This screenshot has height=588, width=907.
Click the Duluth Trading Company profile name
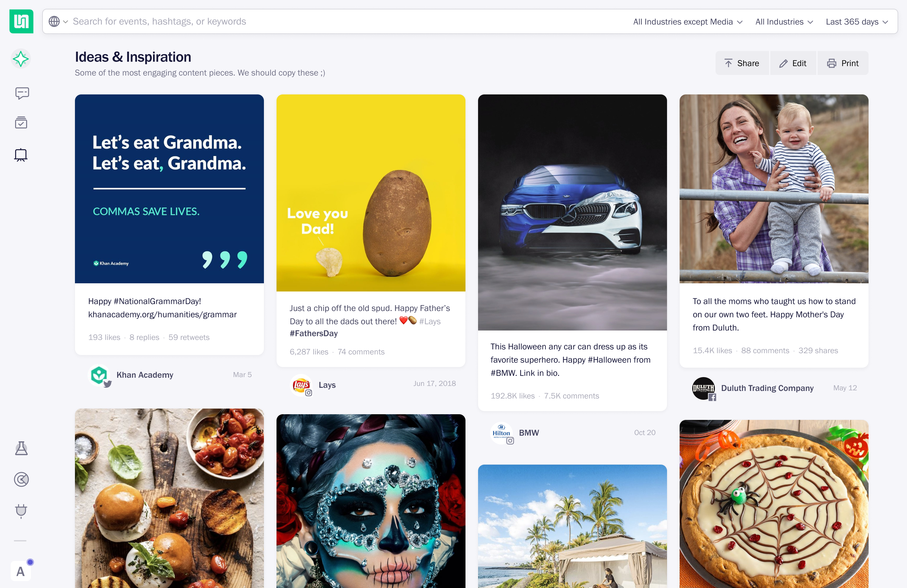click(767, 388)
